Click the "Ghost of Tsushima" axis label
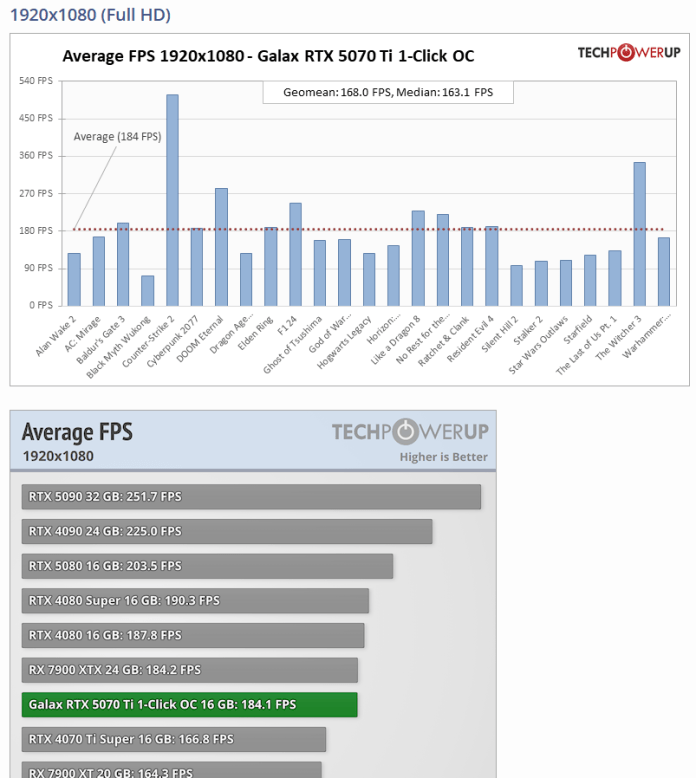Screen dimensions: 696x778 pos(293,345)
